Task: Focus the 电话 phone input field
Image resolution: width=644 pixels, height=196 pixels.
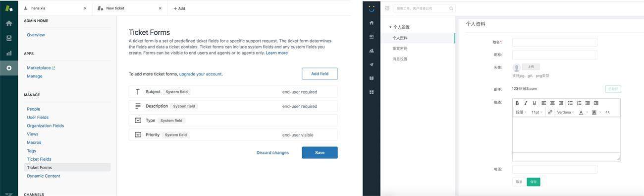Action: (x=555, y=169)
